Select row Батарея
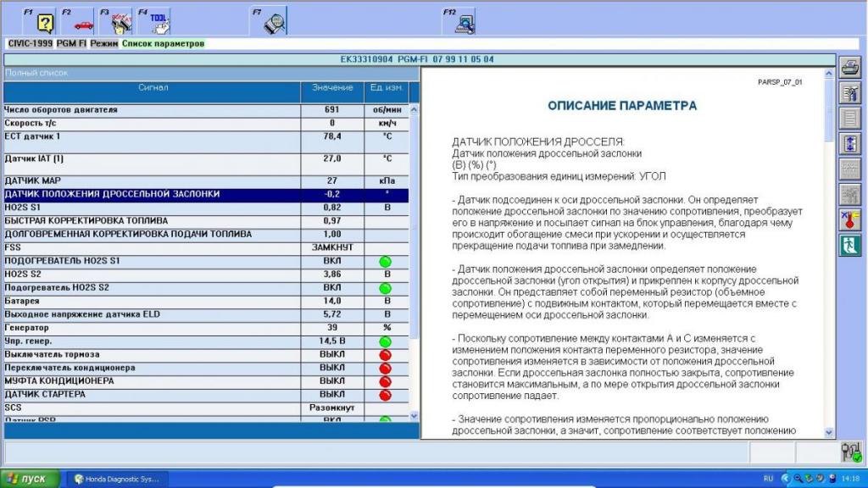 point(206,301)
